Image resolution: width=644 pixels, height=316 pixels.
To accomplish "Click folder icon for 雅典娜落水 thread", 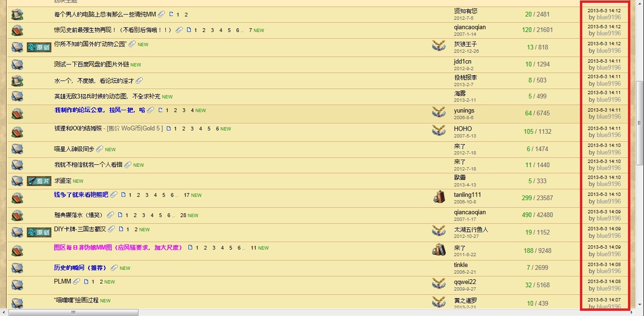I will pos(17,215).
